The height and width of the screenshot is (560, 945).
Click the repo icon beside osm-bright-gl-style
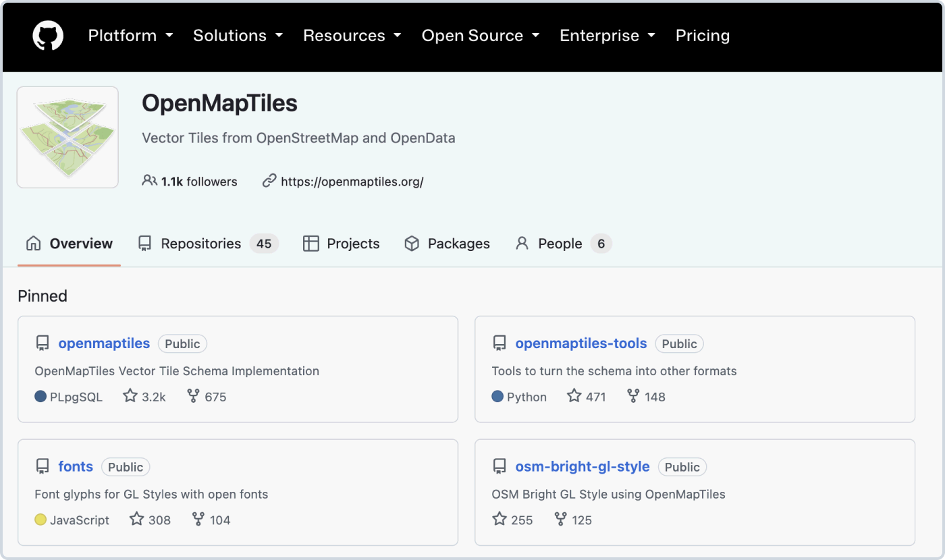coord(500,467)
